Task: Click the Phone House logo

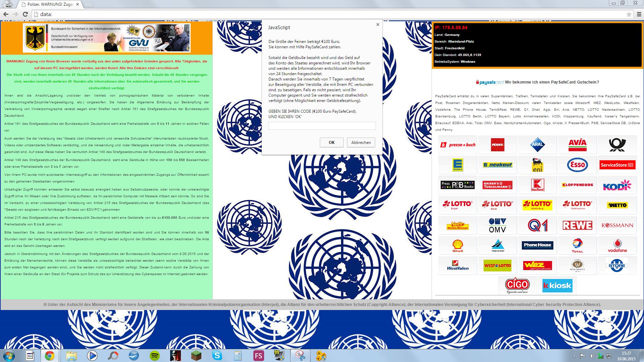Action: [x=537, y=245]
